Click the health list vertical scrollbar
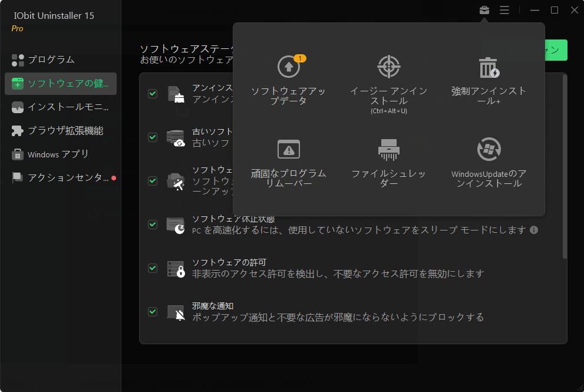 point(565,166)
